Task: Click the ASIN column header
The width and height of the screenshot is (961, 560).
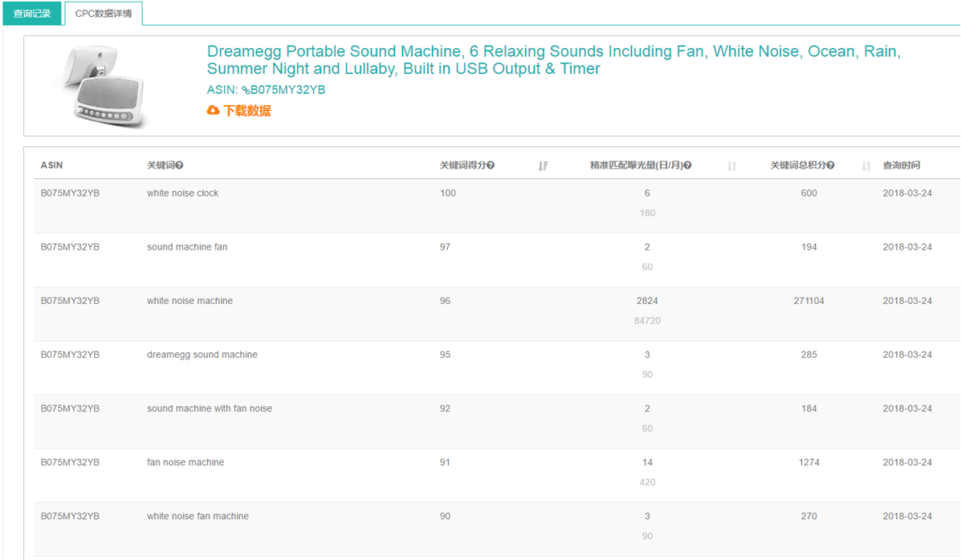Action: pyautogui.click(x=51, y=165)
